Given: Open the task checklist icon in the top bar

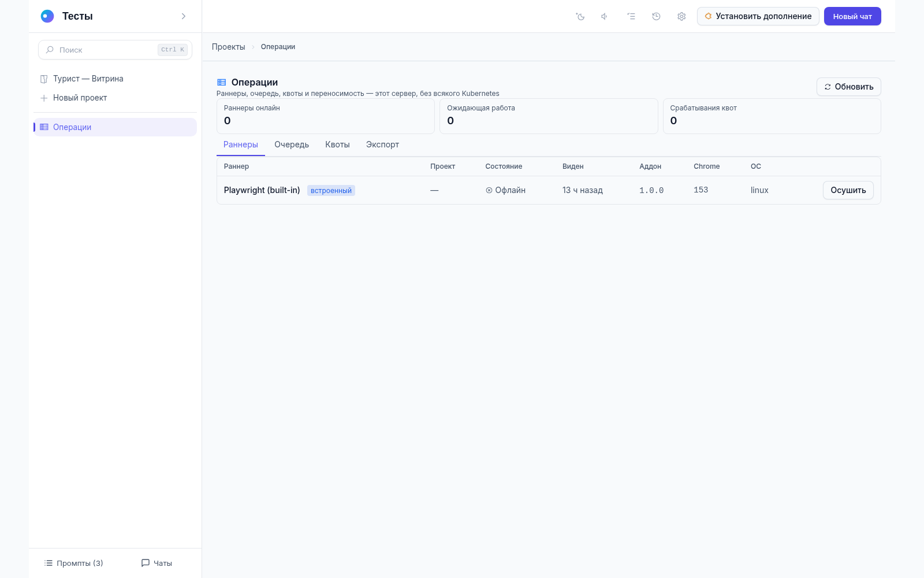Looking at the screenshot, I should (x=631, y=16).
